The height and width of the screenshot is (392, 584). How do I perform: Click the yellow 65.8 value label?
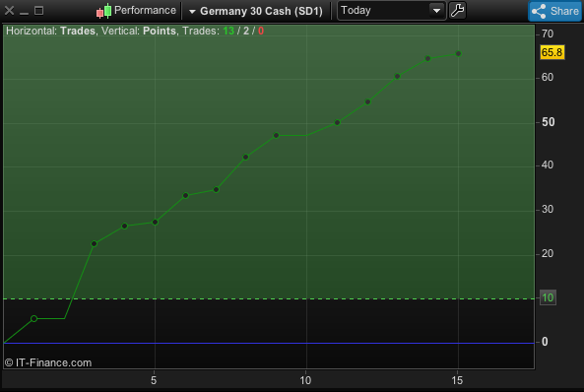pyautogui.click(x=552, y=52)
